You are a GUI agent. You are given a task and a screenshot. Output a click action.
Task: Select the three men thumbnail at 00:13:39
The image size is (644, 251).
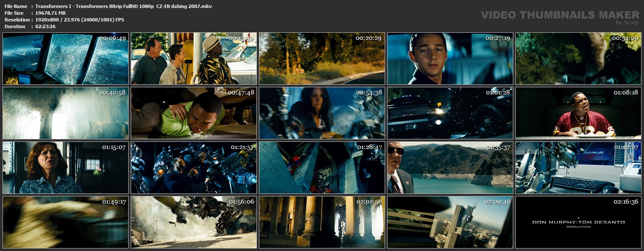pos(194,59)
